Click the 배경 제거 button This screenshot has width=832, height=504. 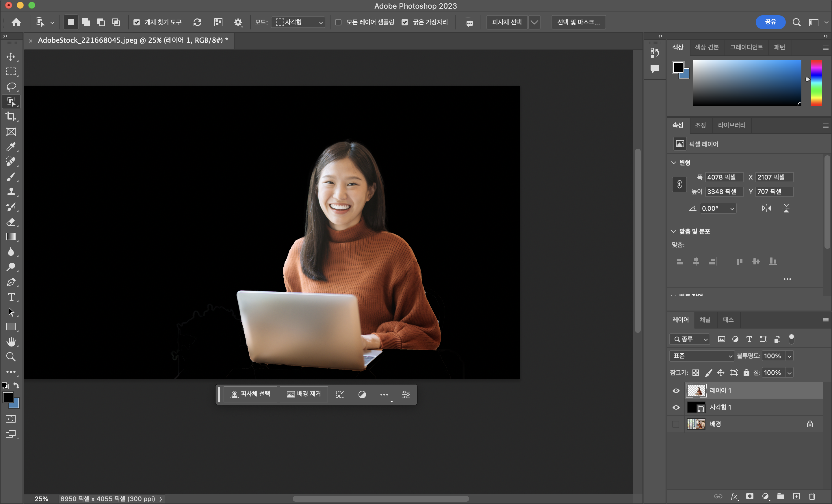coord(304,394)
